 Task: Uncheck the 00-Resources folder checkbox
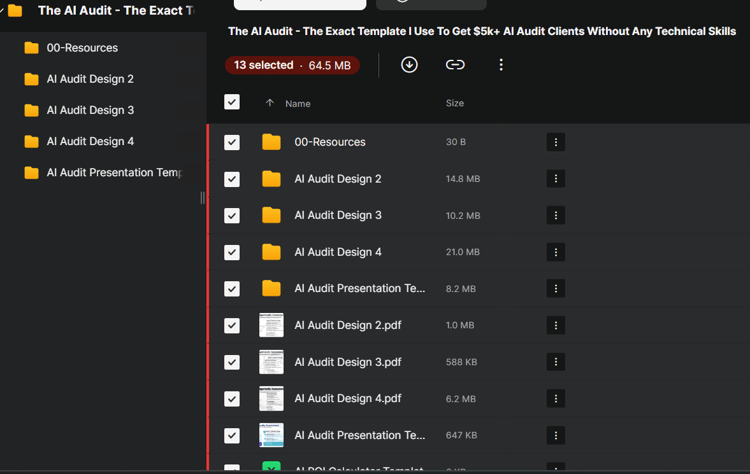click(x=232, y=142)
